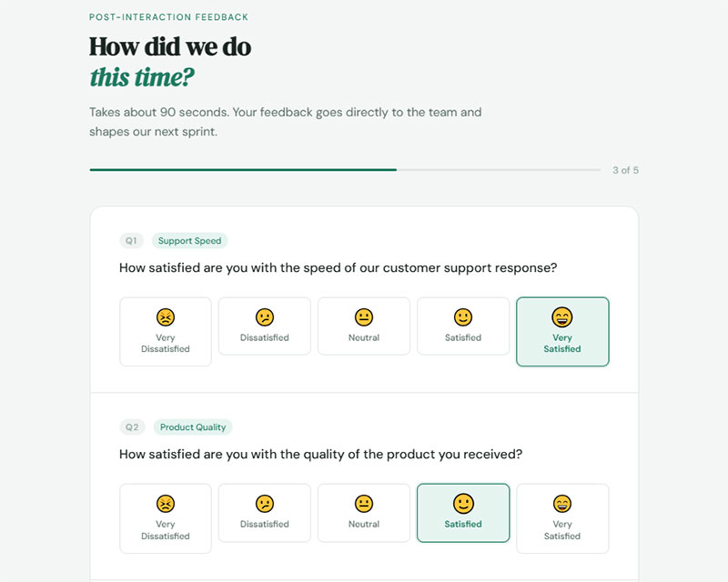The width and height of the screenshot is (728, 582).
Task: Select Neutral rating for product quality
Action: 364,524
